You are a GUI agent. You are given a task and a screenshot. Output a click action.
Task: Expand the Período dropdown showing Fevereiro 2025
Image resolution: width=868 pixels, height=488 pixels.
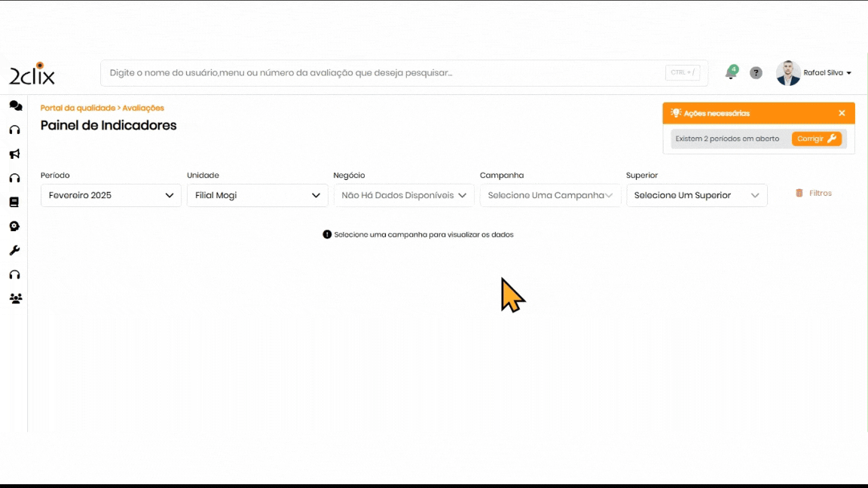[x=111, y=196]
